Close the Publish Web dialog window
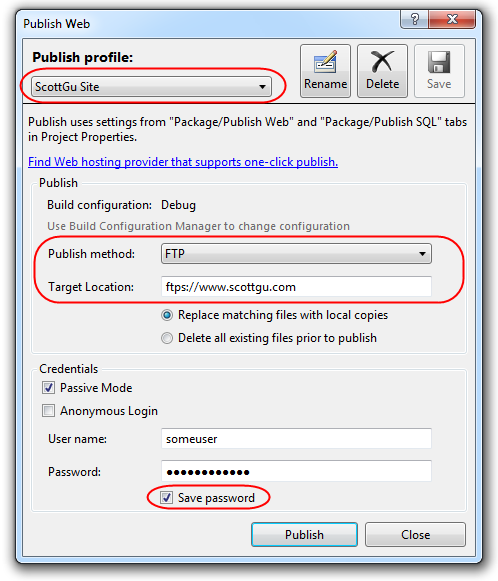 point(452,19)
